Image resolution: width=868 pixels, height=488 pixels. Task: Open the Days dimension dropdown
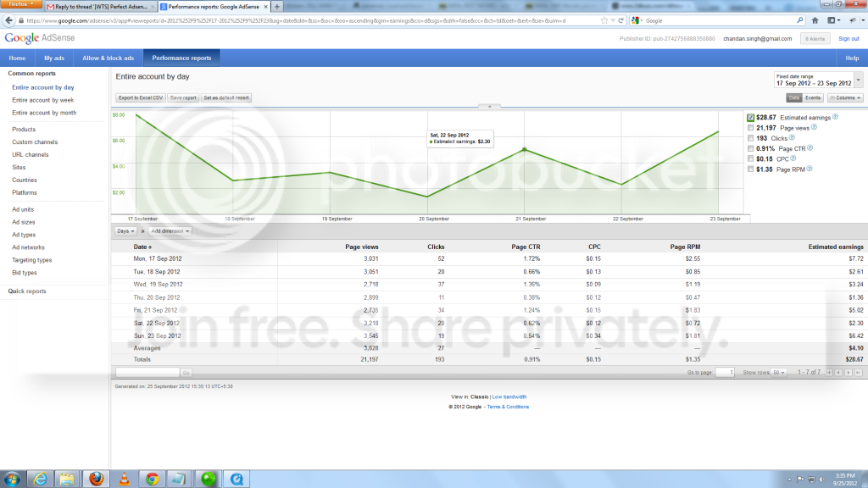(125, 230)
